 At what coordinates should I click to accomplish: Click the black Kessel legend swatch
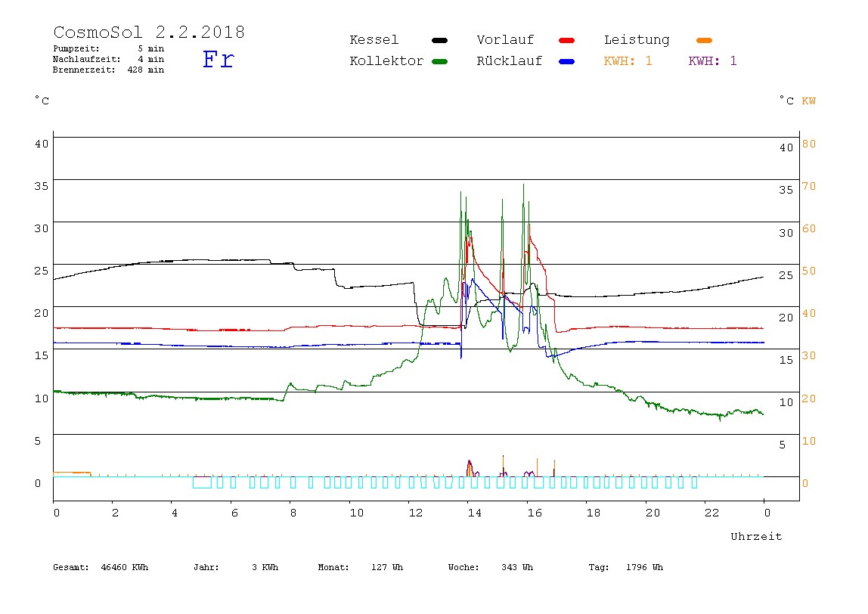pyautogui.click(x=439, y=40)
